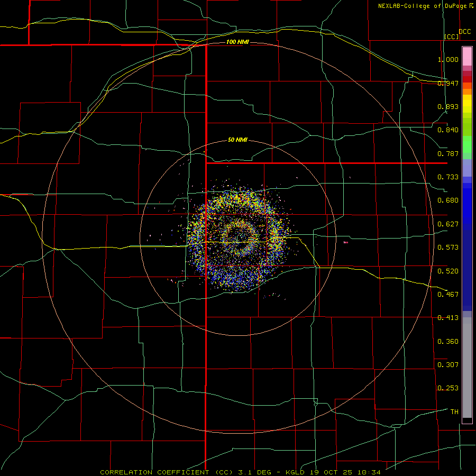Viewport: 476px width, 476px height.
Task: Click the 100 NMI range ring label
Action: click(x=237, y=42)
